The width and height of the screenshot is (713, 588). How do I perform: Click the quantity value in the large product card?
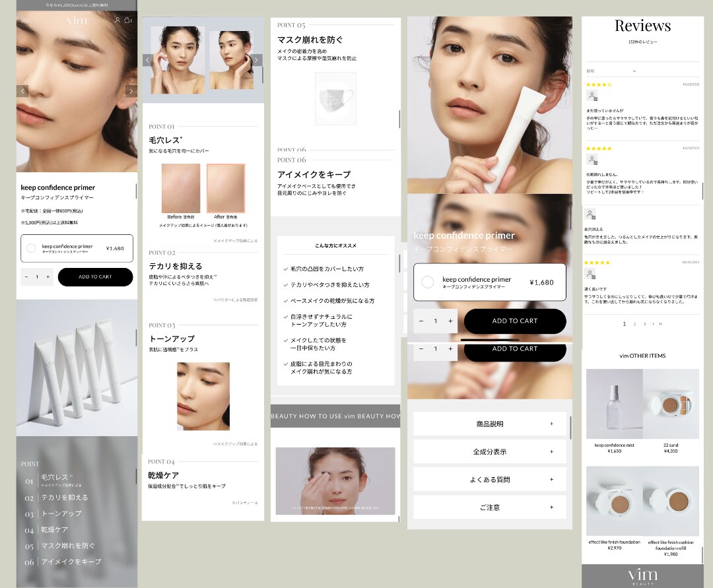[x=436, y=321]
